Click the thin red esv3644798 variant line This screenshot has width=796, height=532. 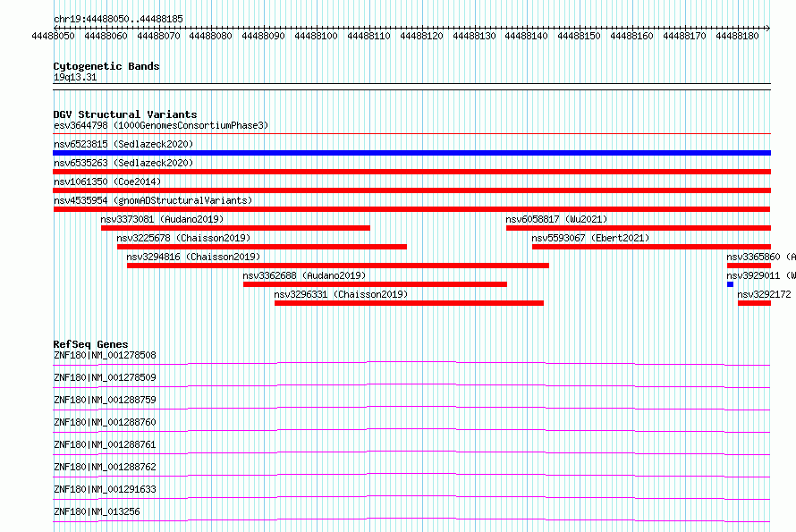pyautogui.click(x=411, y=134)
